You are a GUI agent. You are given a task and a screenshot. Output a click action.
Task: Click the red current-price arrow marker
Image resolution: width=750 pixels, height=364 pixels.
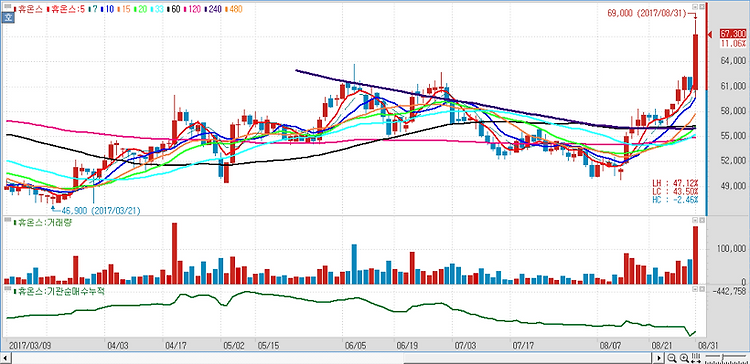(x=711, y=33)
